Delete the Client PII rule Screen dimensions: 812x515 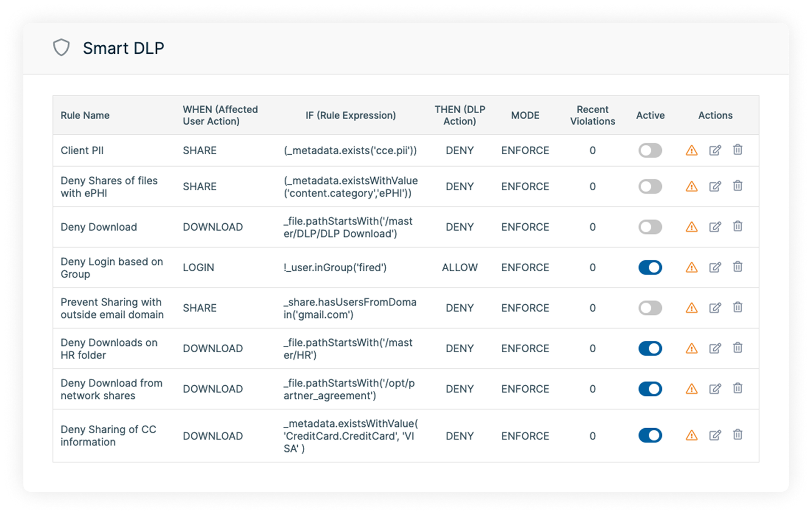(x=737, y=150)
